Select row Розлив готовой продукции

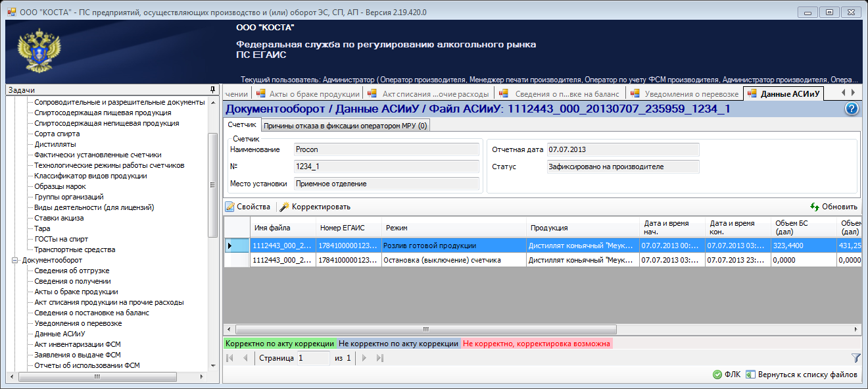pyautogui.click(x=542, y=246)
